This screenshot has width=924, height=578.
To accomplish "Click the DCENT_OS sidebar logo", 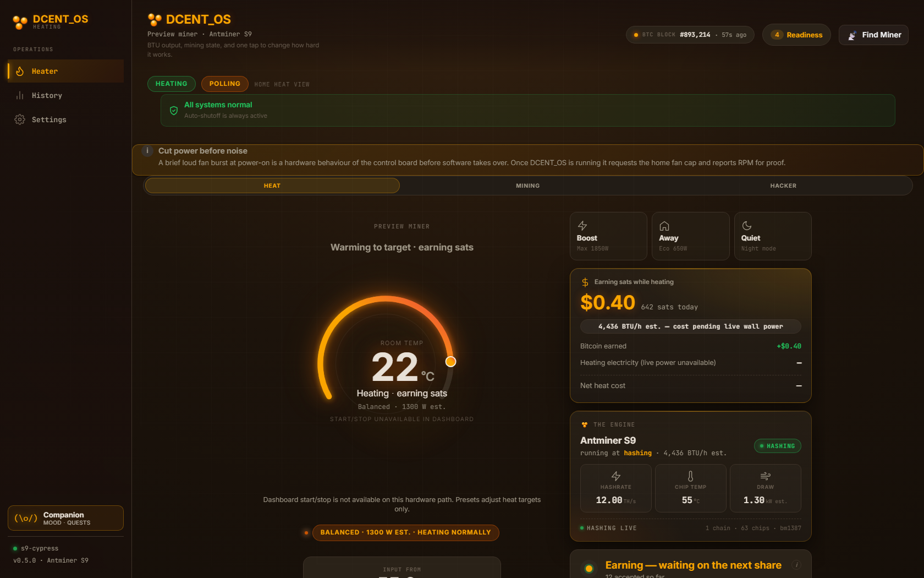I will tap(51, 21).
